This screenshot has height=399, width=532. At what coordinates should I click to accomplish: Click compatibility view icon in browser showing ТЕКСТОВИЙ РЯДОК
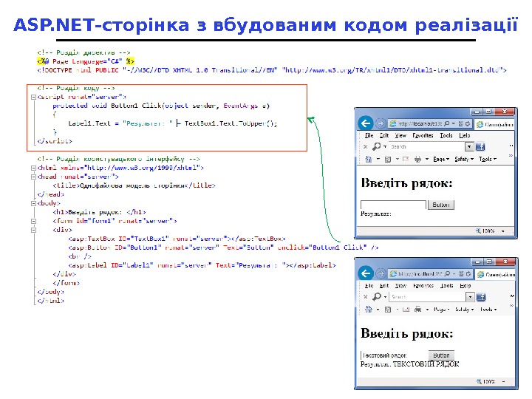(461, 273)
